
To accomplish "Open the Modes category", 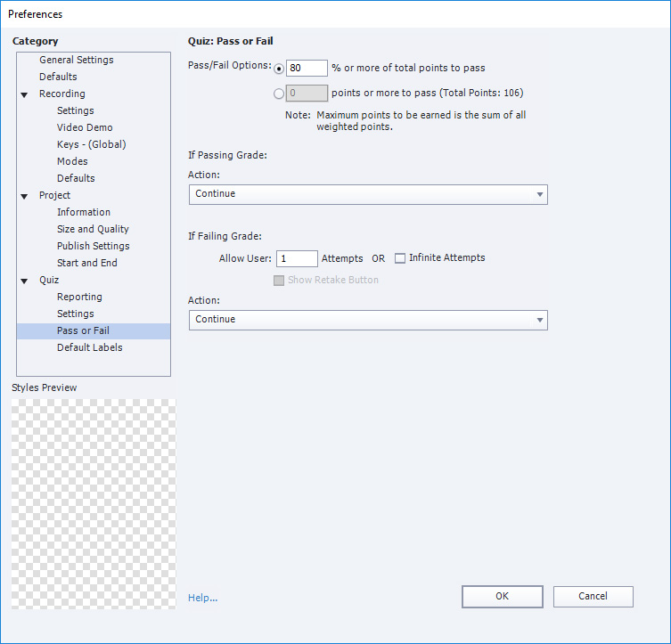I will tap(72, 161).
